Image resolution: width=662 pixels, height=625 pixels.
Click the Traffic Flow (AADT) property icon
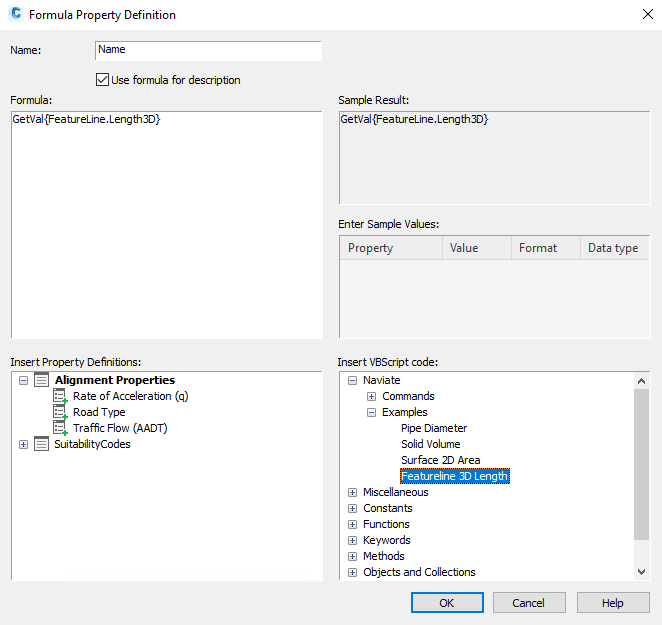coord(60,428)
